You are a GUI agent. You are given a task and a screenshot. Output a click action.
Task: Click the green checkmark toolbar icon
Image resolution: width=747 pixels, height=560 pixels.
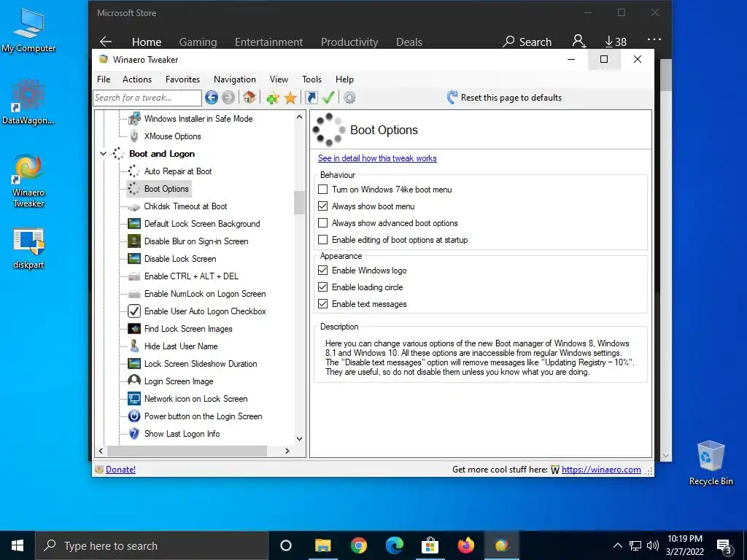(x=328, y=98)
